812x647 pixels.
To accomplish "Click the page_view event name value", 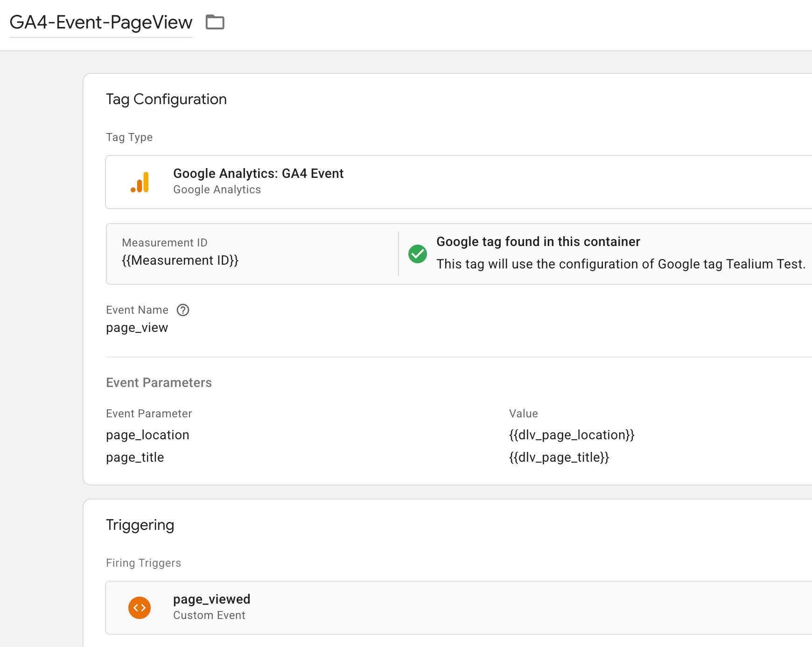I will tap(137, 328).
